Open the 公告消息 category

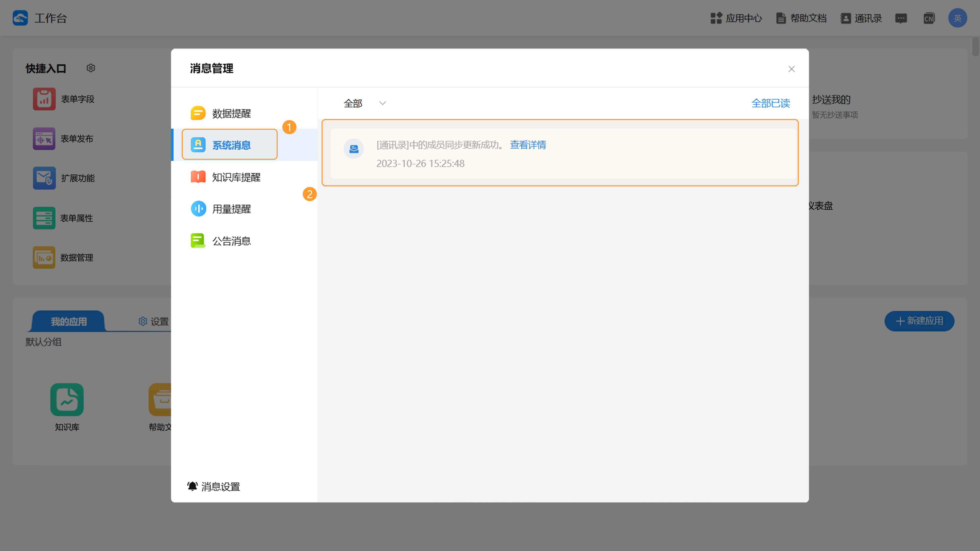click(244, 241)
